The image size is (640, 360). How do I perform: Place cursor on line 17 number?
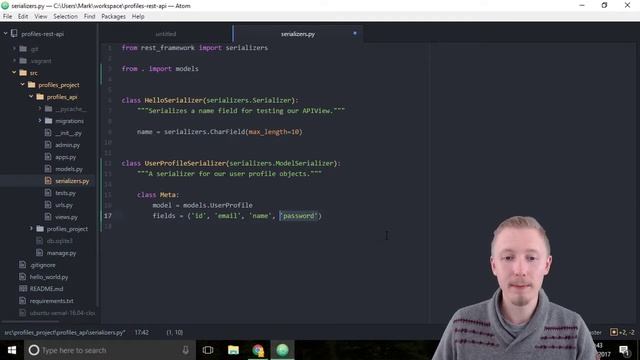(107, 216)
